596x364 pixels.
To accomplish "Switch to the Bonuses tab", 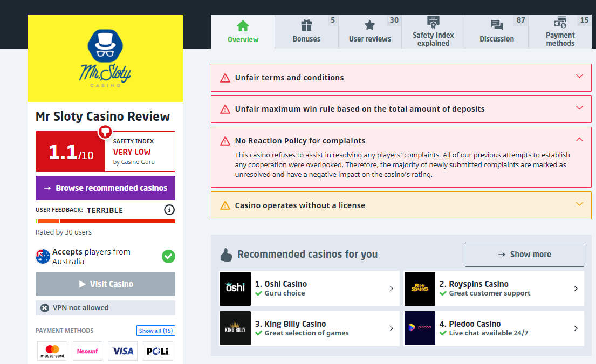I will point(306,32).
